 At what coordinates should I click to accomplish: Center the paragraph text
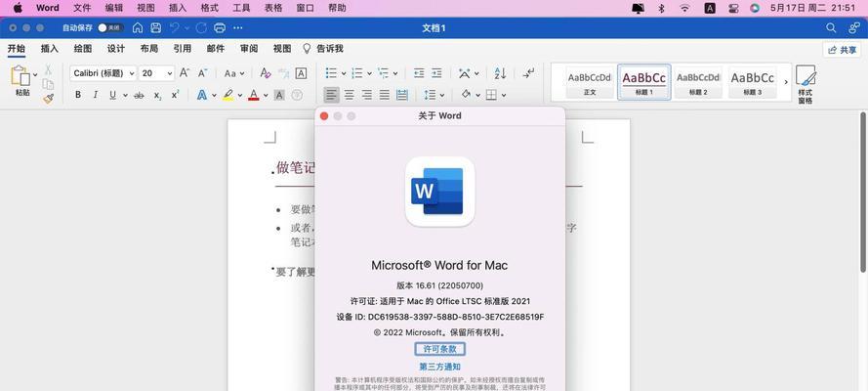point(350,95)
